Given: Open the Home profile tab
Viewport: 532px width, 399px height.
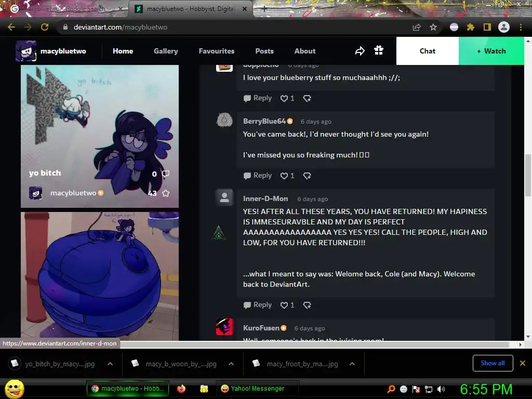Looking at the screenshot, I should (x=123, y=51).
